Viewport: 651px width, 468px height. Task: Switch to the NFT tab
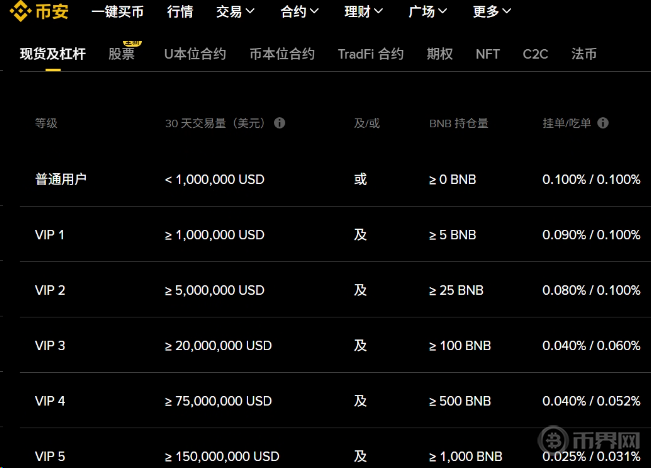pyautogui.click(x=487, y=54)
